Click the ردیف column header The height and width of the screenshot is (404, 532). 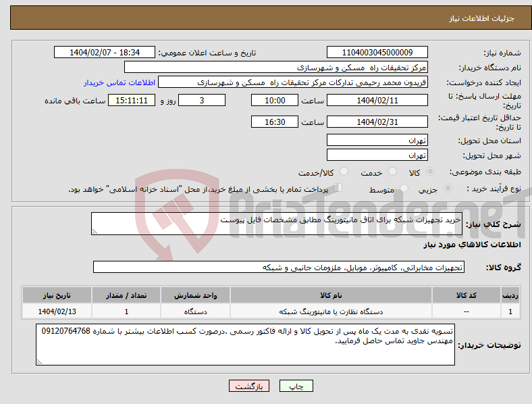pos(510,295)
